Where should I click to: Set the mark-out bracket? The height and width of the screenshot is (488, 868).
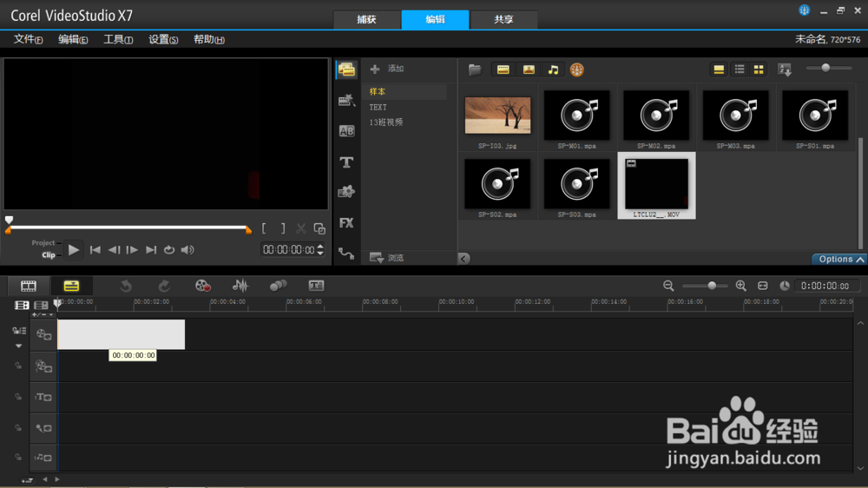tap(283, 228)
